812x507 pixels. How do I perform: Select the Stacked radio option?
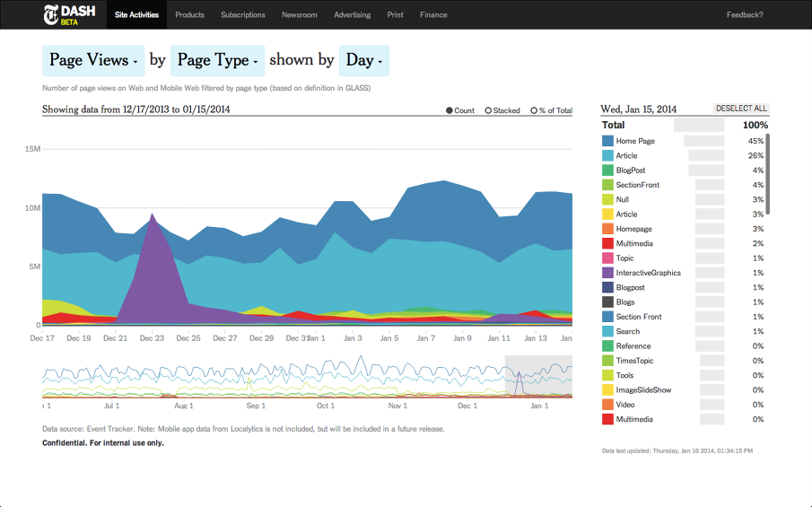tap(488, 110)
